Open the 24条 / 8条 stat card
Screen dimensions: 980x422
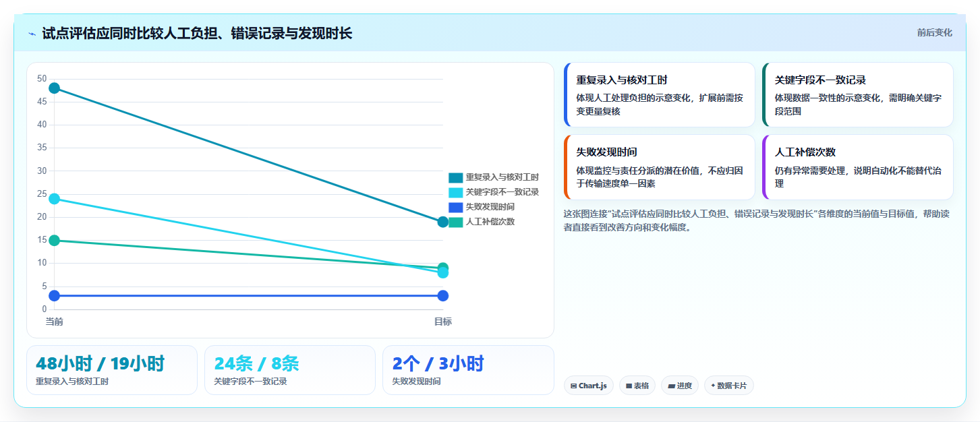290,370
